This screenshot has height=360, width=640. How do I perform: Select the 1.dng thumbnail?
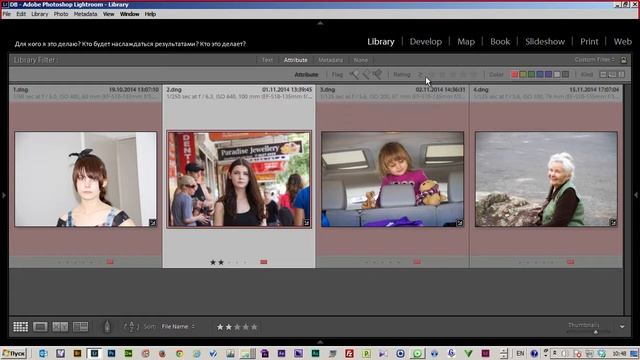pos(86,179)
